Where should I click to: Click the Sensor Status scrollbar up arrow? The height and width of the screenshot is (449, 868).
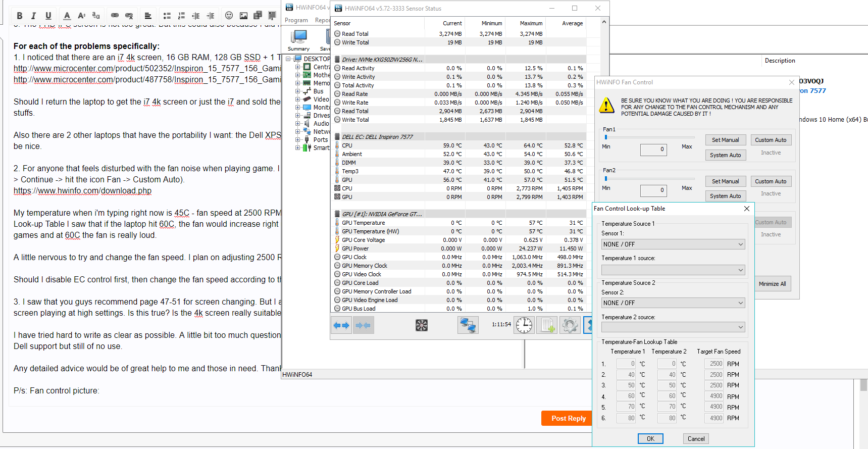tap(604, 22)
